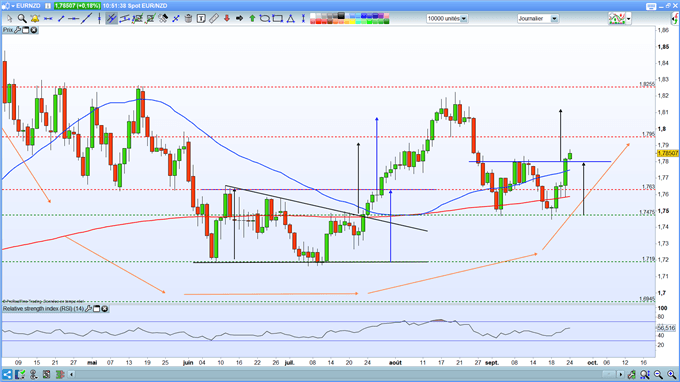Select the parallel channel tool
Image resolution: width=680 pixels, height=382 pixels.
point(124,19)
